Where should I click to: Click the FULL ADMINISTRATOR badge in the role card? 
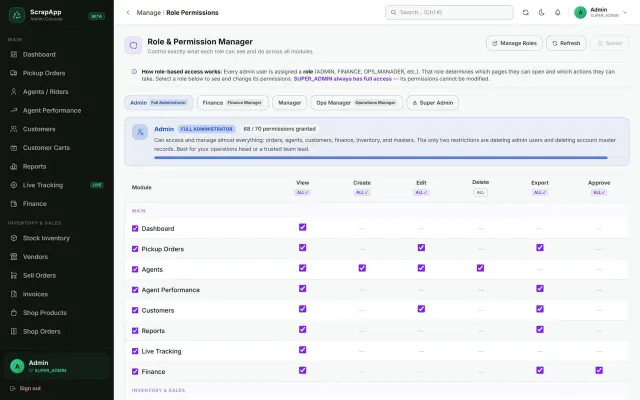coord(207,129)
